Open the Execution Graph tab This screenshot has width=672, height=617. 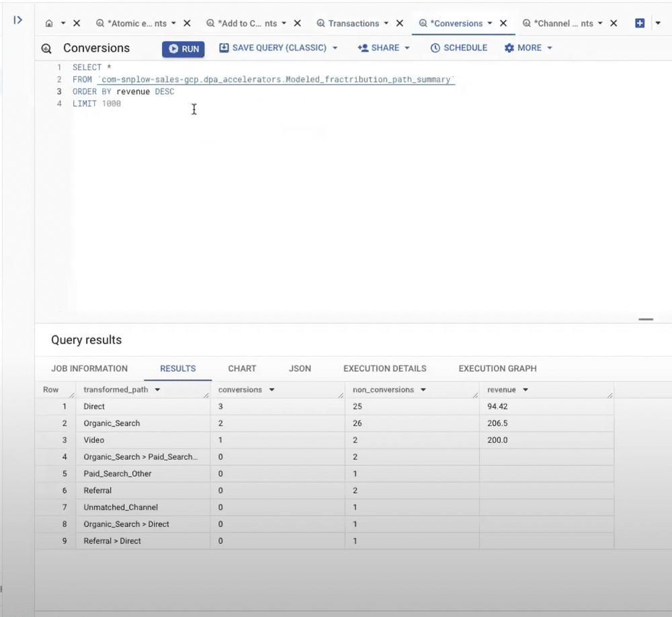(x=497, y=368)
